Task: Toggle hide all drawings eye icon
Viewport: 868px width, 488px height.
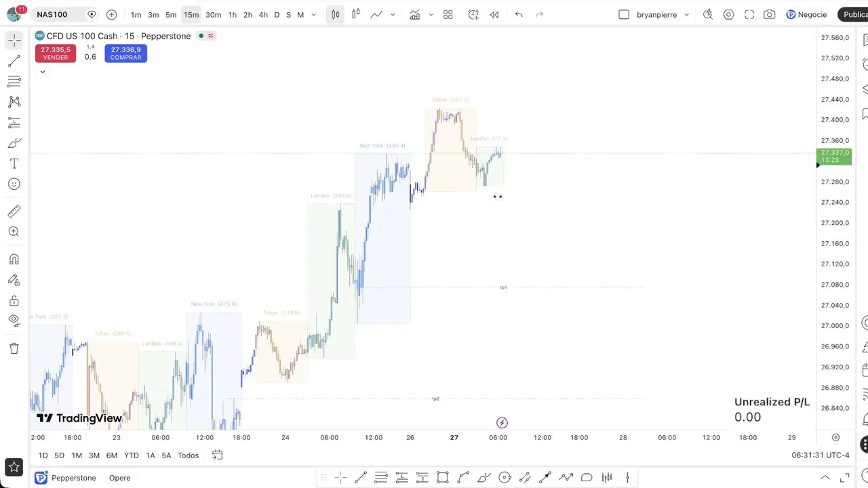Action: point(14,321)
